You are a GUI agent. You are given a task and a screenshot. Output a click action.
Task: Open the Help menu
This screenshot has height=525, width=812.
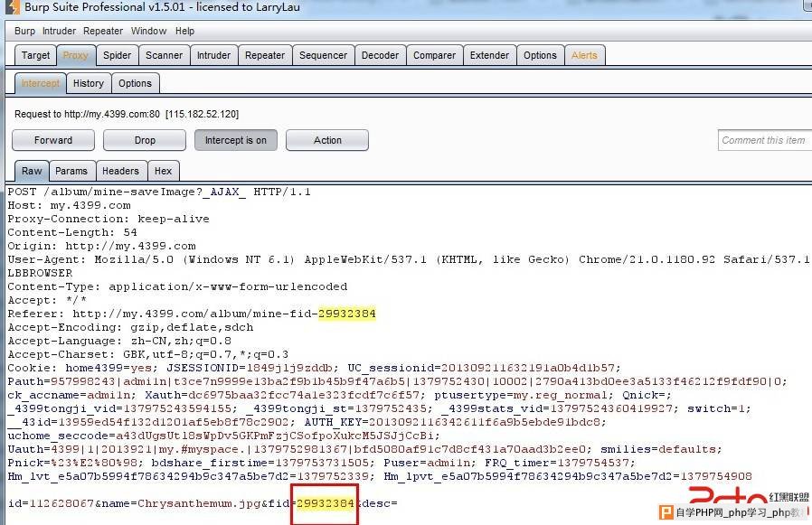coord(184,31)
